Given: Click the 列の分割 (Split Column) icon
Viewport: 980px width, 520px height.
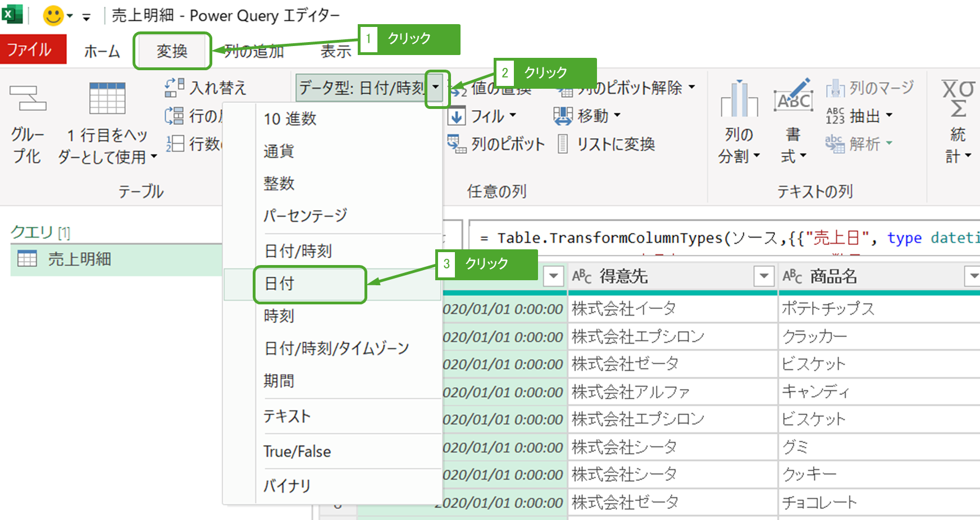Looking at the screenshot, I should click(x=739, y=99).
